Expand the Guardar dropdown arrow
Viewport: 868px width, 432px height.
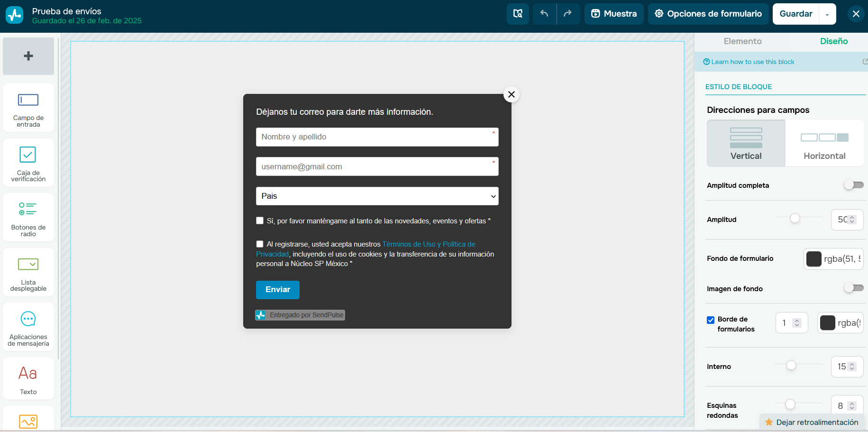(827, 14)
